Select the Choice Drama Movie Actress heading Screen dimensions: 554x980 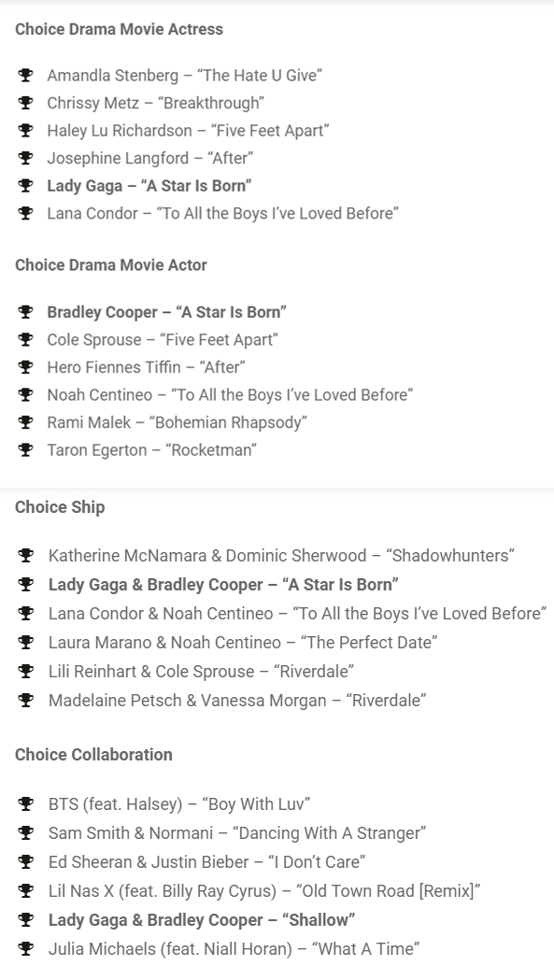119,29
